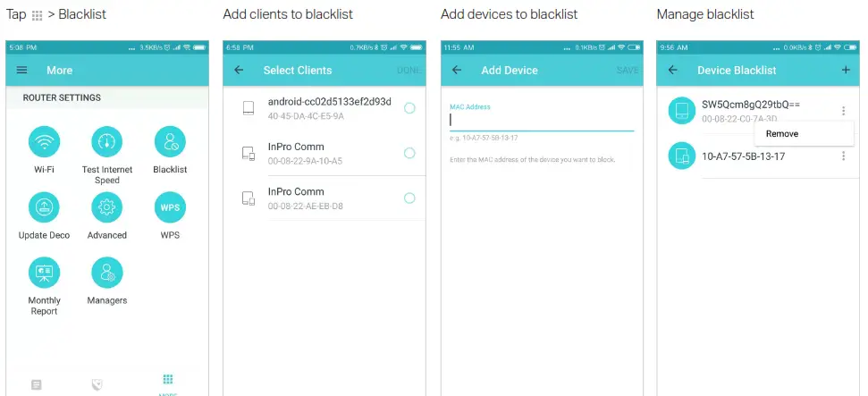Tap the plus icon on Device Blacklist
Screen dimensions: 868x396
846,70
